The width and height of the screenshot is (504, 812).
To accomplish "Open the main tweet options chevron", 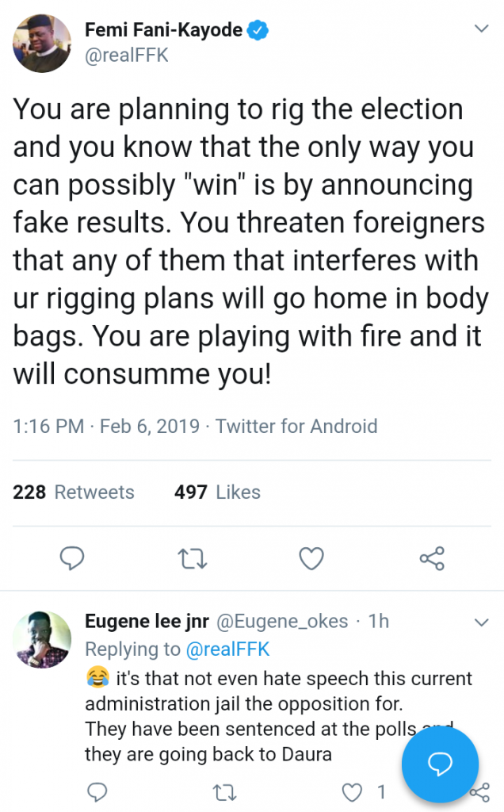I will click(x=481, y=29).
